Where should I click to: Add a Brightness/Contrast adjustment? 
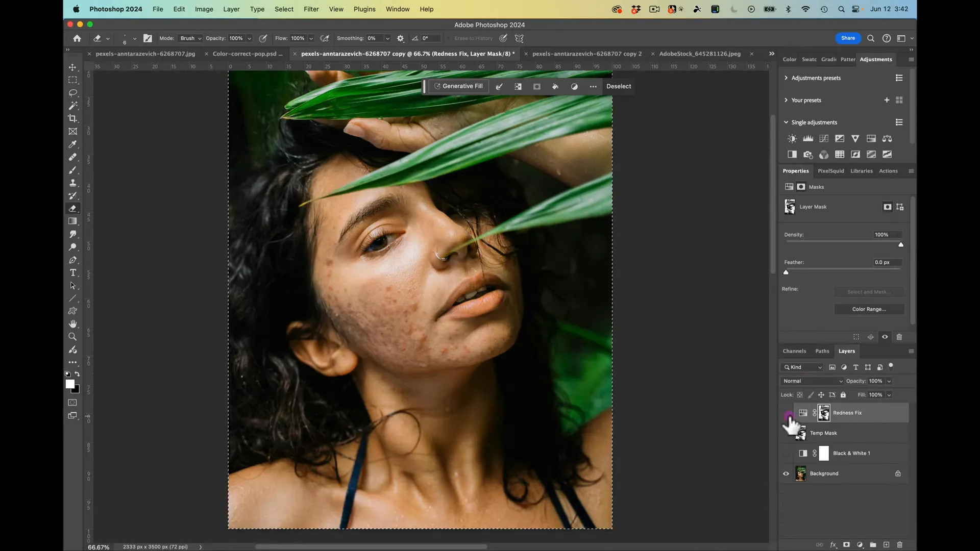click(x=792, y=138)
